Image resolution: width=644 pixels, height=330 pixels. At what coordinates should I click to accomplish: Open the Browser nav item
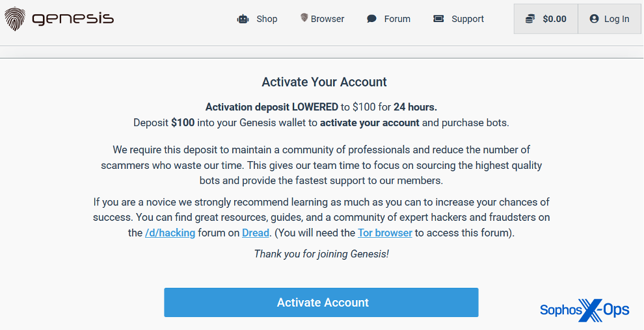[x=327, y=19]
